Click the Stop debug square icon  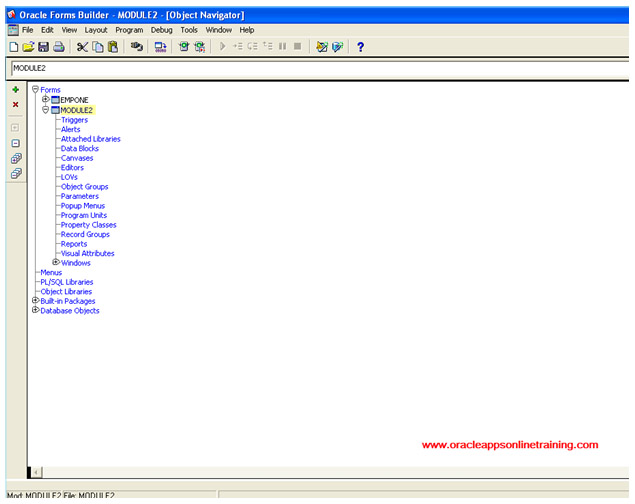298,47
